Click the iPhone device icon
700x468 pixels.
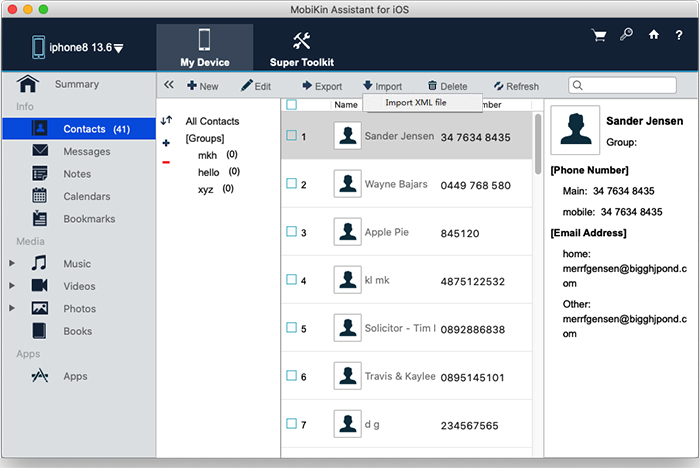click(38, 47)
